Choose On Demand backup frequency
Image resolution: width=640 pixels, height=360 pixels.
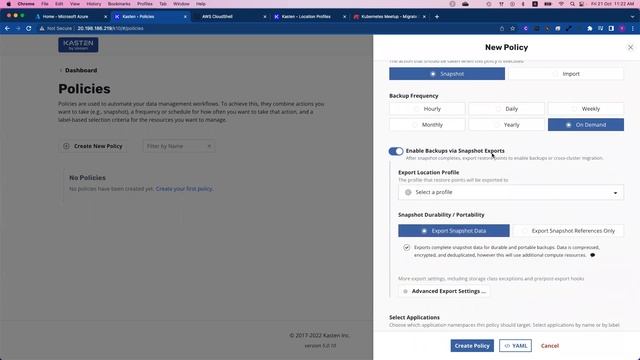pos(586,125)
